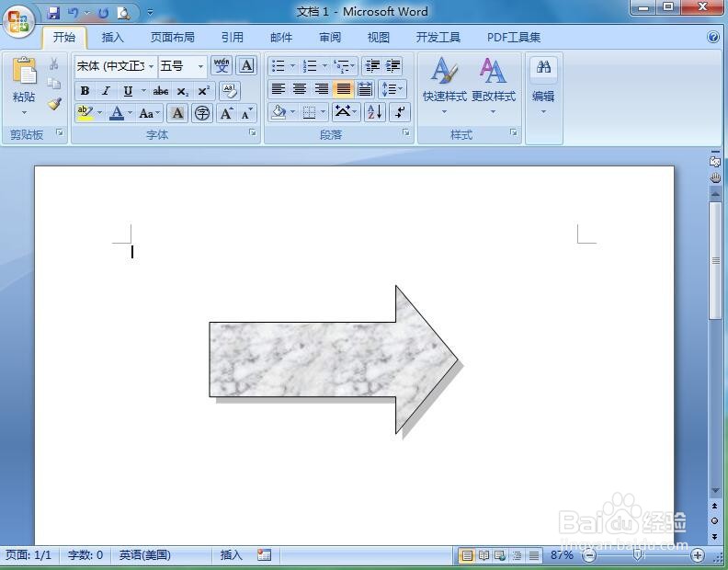Align text right
The width and height of the screenshot is (728, 570).
coord(322,89)
